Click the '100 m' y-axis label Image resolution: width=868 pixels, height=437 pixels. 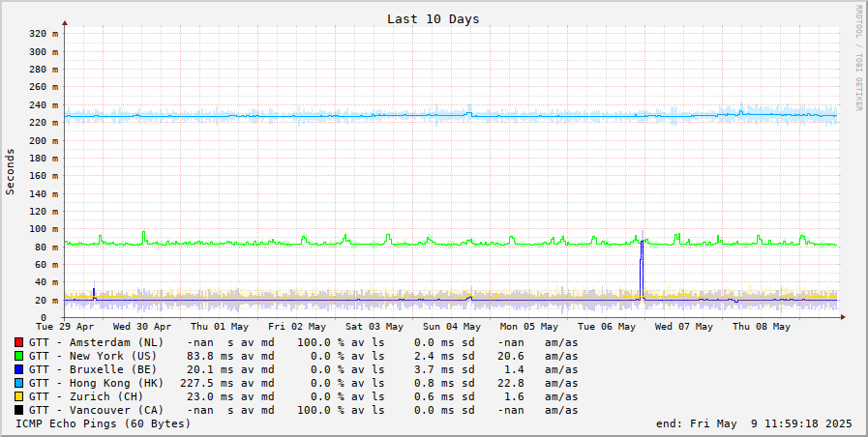pyautogui.click(x=44, y=229)
